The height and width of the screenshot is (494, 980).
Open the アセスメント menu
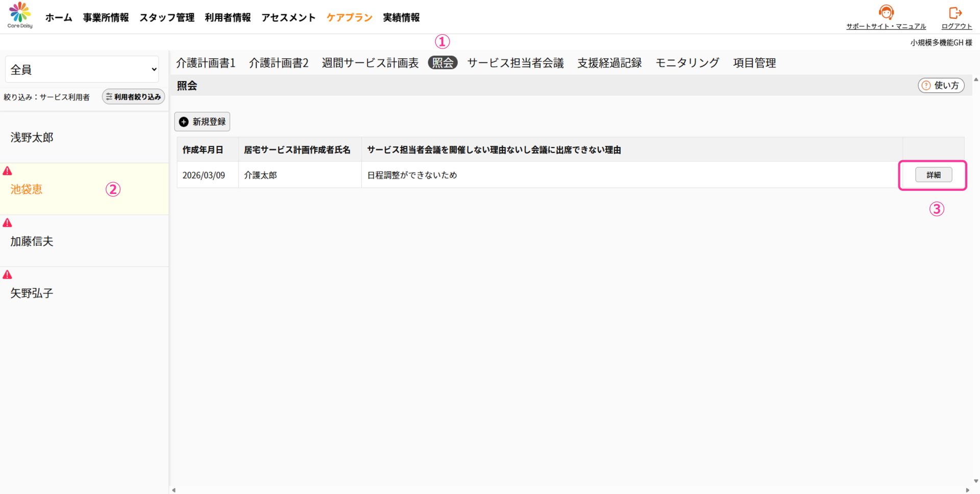tap(288, 17)
